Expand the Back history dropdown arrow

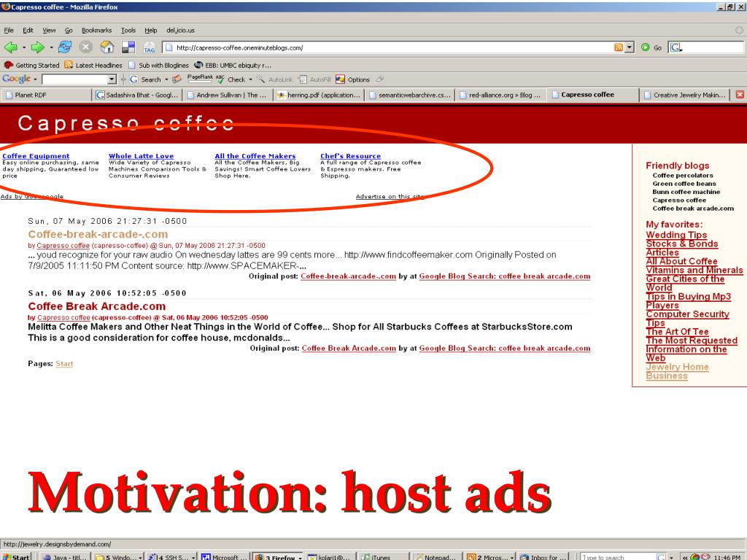coord(24,47)
